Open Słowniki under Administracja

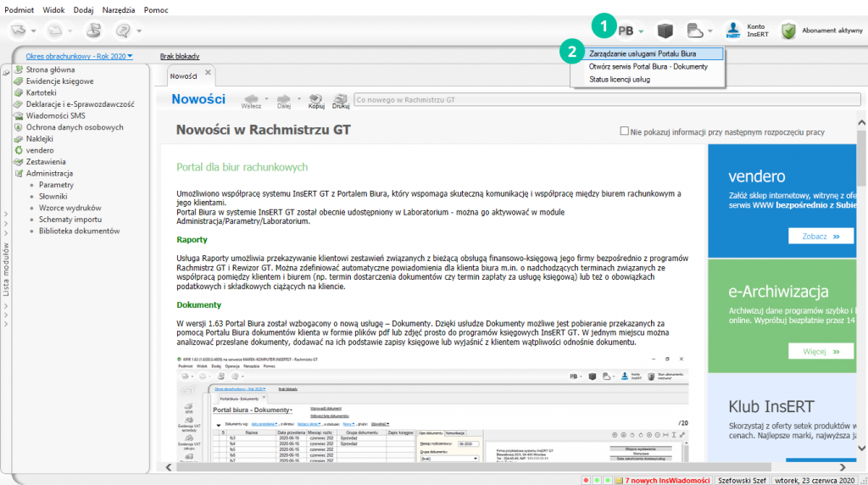(x=53, y=197)
